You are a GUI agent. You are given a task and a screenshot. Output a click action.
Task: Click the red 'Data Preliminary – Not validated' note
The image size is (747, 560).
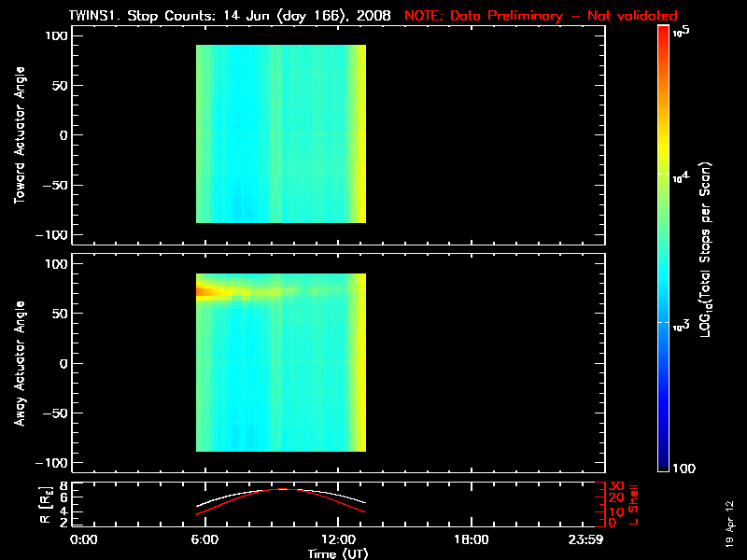(541, 16)
